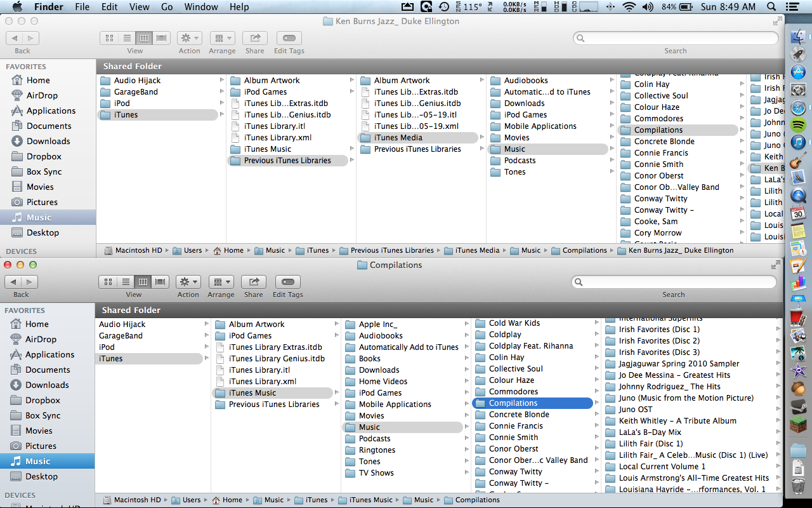Expand Colin Hay arrow in Compilations window
This screenshot has height=508, width=812.
pos(597,358)
